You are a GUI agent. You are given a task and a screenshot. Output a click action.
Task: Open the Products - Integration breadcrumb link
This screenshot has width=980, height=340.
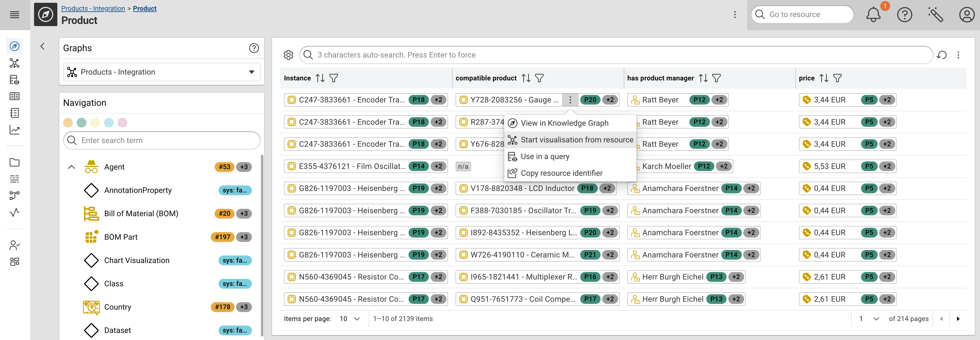93,8
